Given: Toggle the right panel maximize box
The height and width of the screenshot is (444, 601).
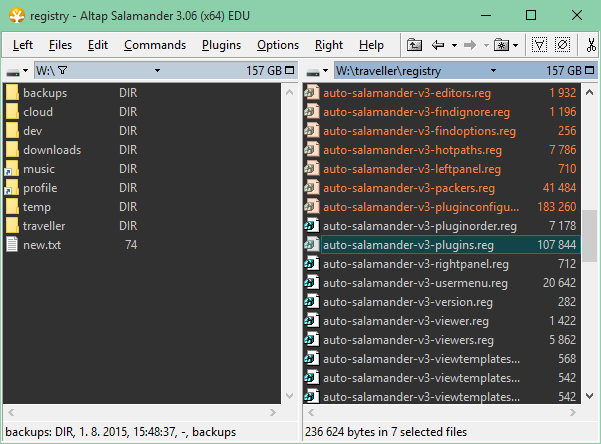Looking at the screenshot, I should [589, 71].
